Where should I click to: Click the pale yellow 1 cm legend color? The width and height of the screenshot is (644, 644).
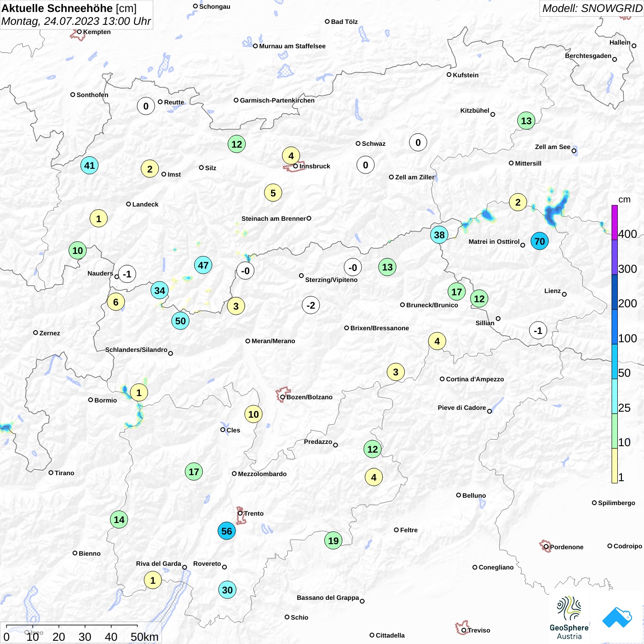click(x=615, y=466)
